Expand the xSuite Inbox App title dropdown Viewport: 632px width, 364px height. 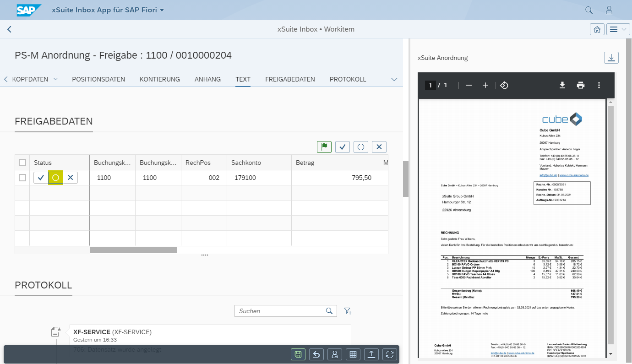(x=162, y=10)
